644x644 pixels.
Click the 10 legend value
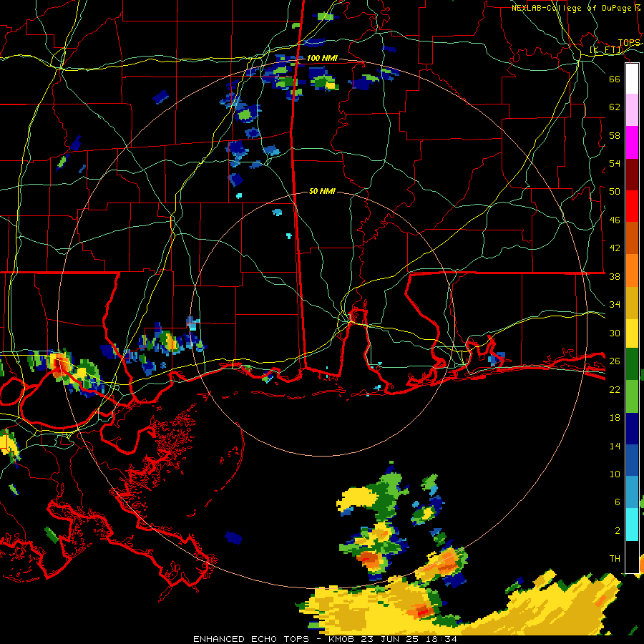(615, 474)
